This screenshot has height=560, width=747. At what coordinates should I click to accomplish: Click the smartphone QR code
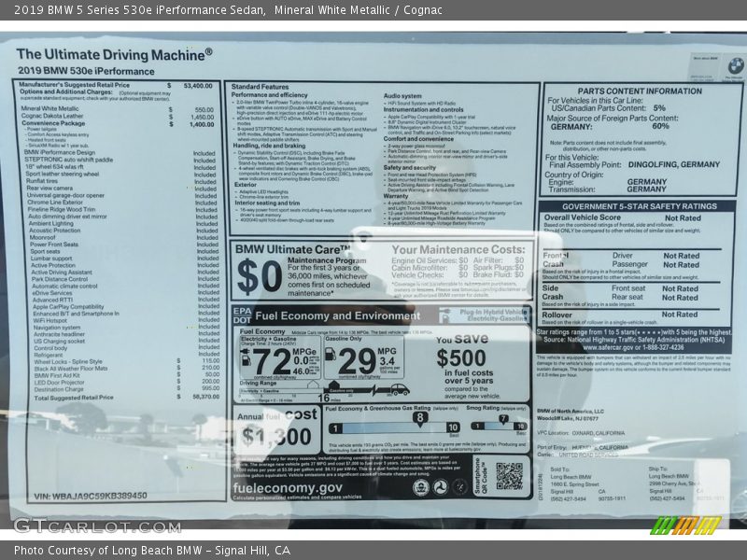[509, 476]
